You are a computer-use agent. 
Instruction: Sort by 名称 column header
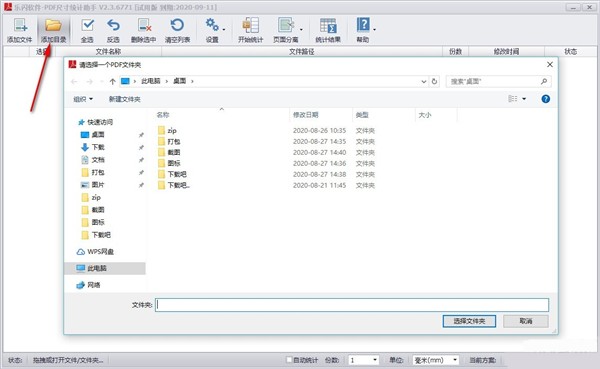coord(163,114)
